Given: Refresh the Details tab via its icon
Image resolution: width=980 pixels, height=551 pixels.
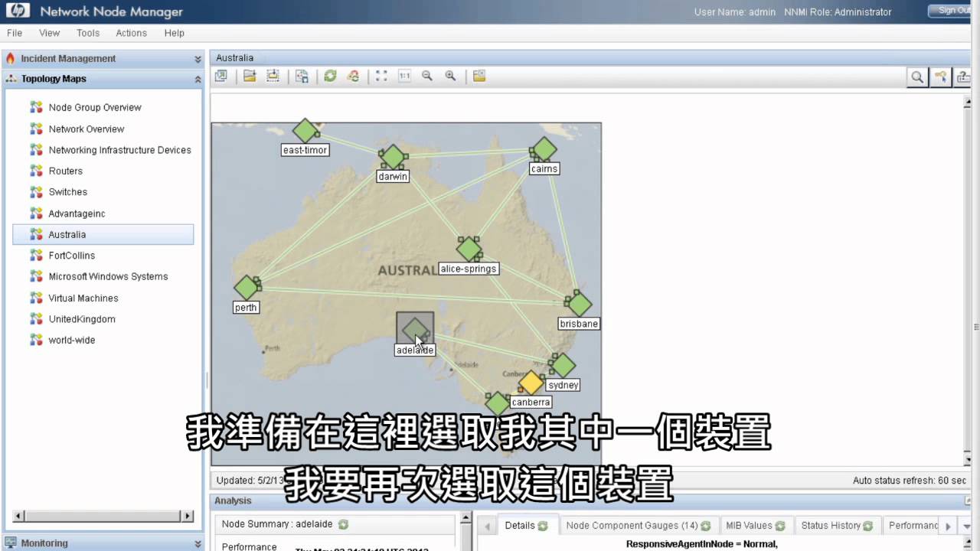Looking at the screenshot, I should [543, 526].
